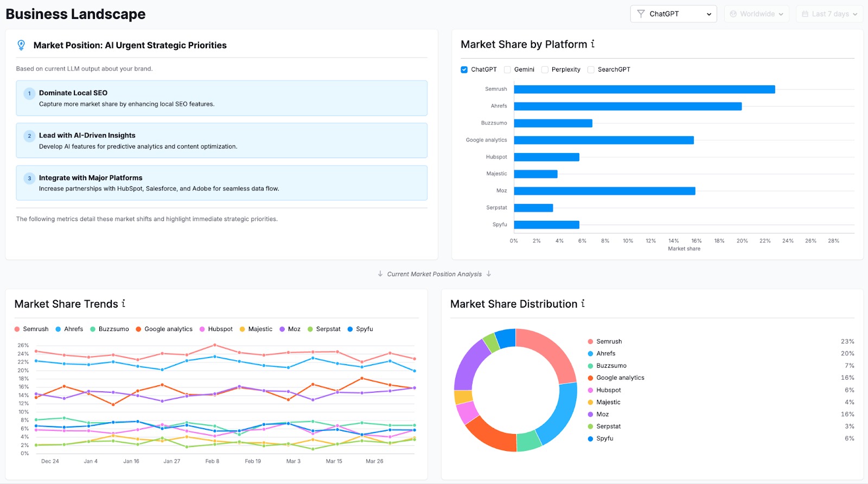Click Semrush 23% value in distribution list

click(x=847, y=341)
